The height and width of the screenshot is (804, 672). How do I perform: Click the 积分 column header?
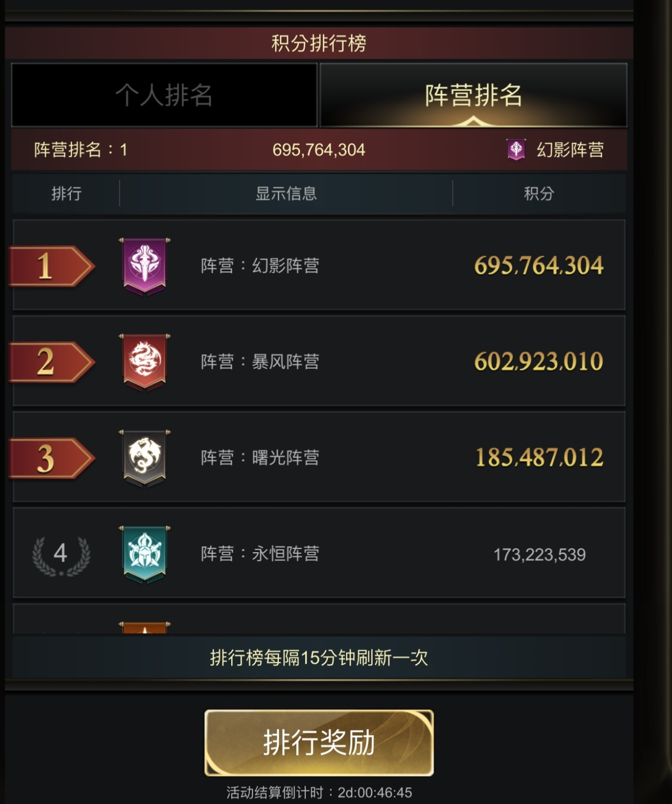tap(539, 194)
